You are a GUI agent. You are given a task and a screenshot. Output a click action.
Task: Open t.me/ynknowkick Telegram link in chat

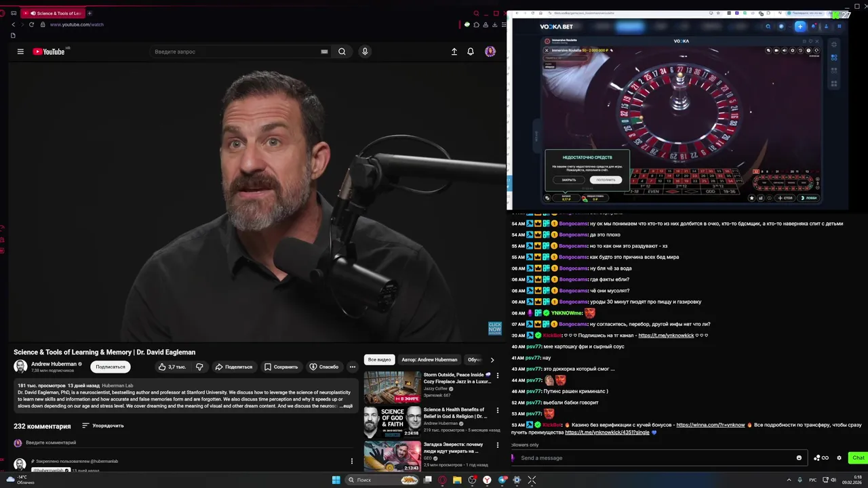tap(666, 335)
